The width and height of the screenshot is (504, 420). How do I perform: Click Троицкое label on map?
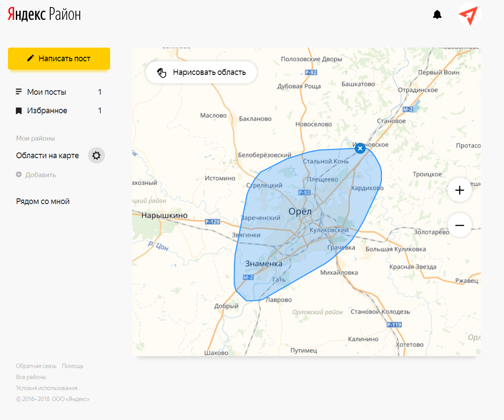[x=427, y=175]
